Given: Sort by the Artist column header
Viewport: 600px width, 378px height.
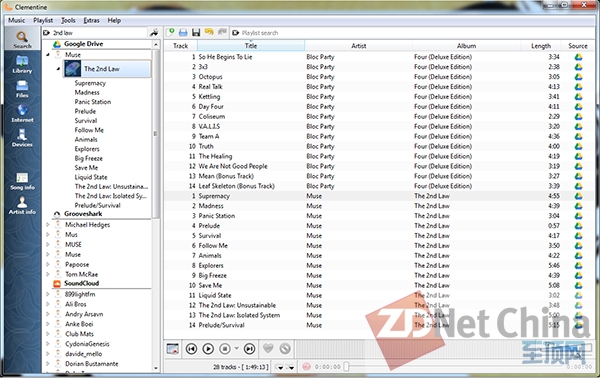Looking at the screenshot, I should (359, 46).
